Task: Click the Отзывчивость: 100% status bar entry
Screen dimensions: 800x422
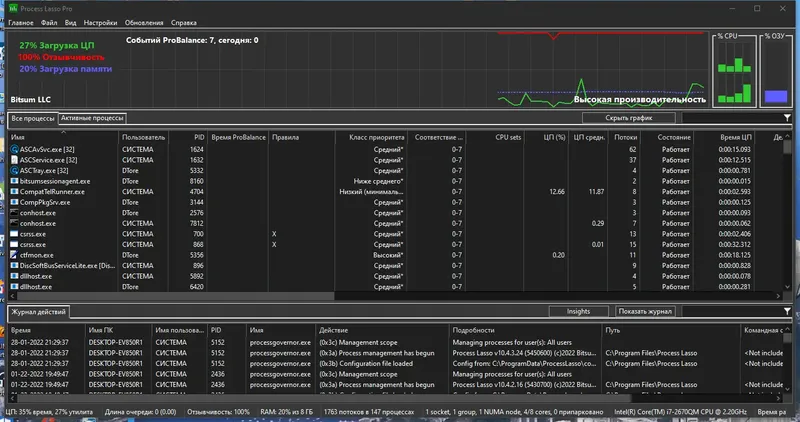Action: (x=218, y=412)
